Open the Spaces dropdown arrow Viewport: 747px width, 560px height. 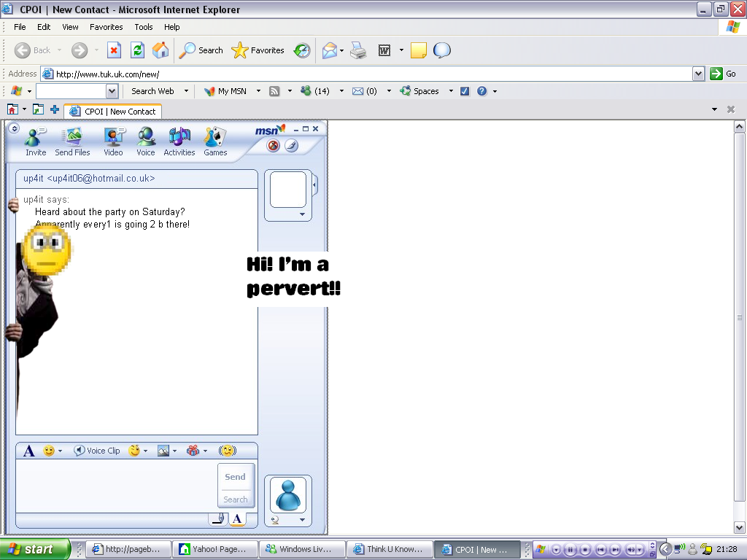[x=451, y=91]
